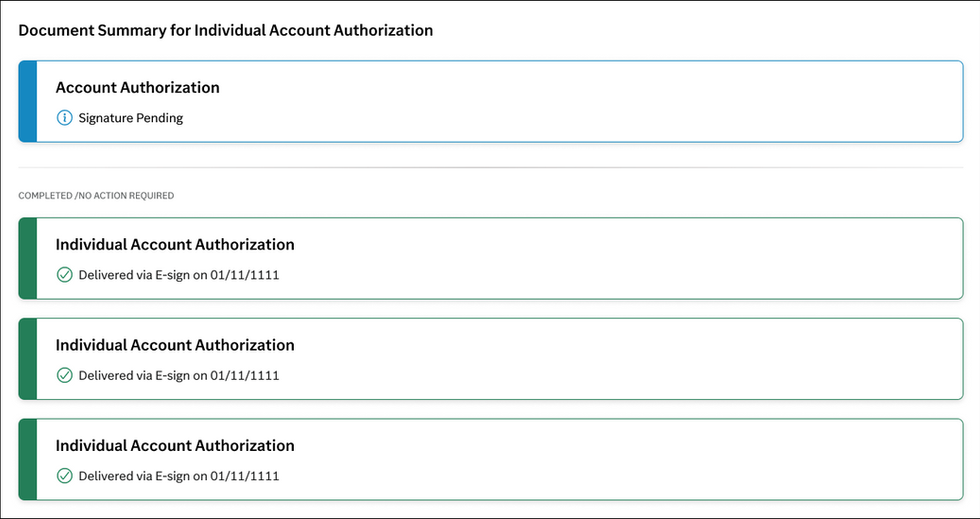Screen dimensions: 980x519
Task: Click the green checkmark in the first completed card
Action: click(x=65, y=275)
